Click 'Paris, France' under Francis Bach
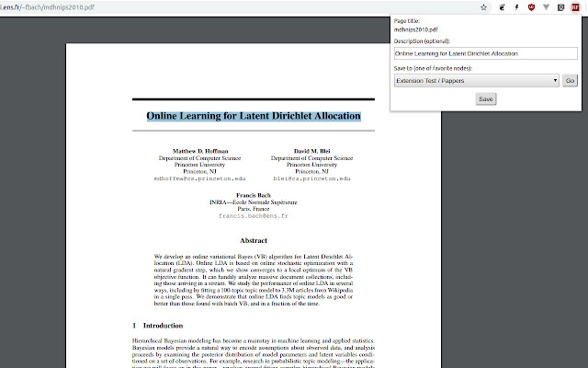The image size is (588, 368). click(x=254, y=209)
